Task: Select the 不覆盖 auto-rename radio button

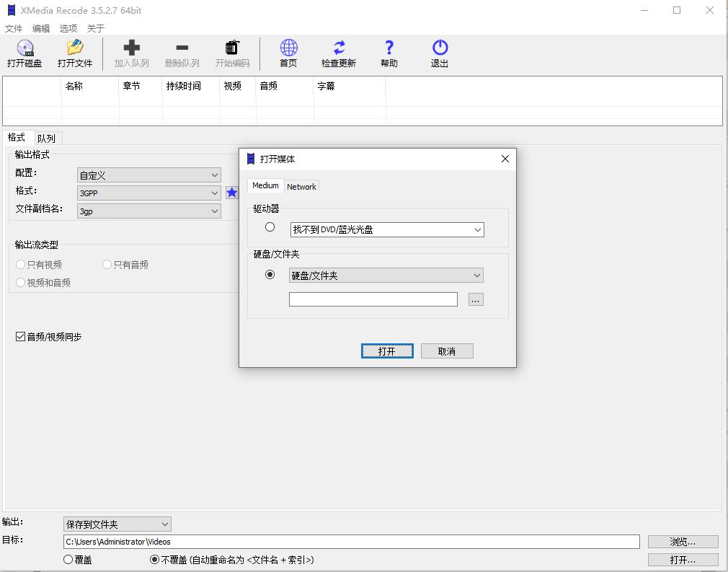Action: 154,560
